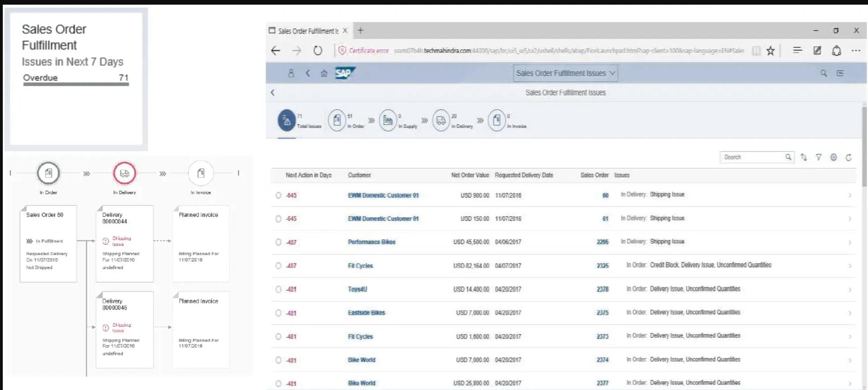Click the SAP header search magnifier

click(x=823, y=73)
